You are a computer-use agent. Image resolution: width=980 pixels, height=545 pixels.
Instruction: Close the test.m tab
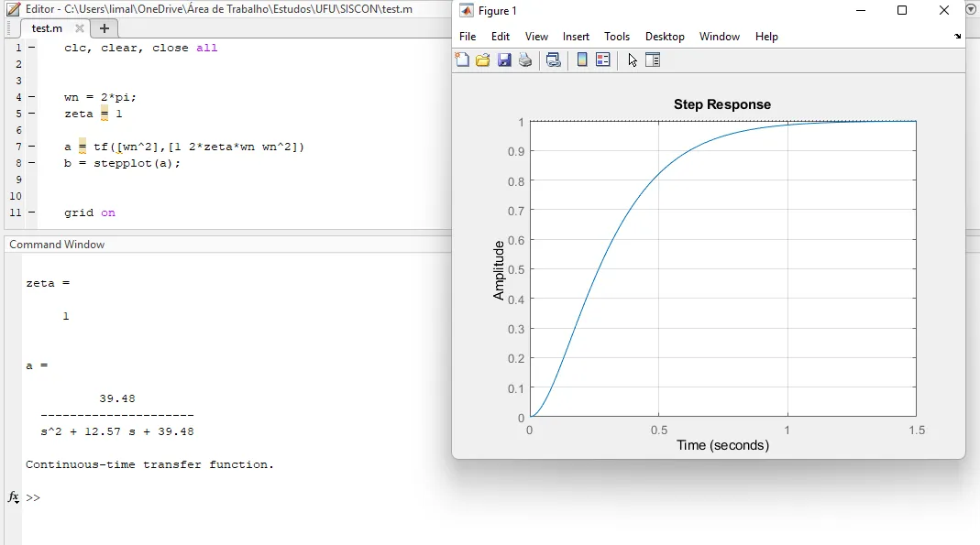pyautogui.click(x=80, y=28)
